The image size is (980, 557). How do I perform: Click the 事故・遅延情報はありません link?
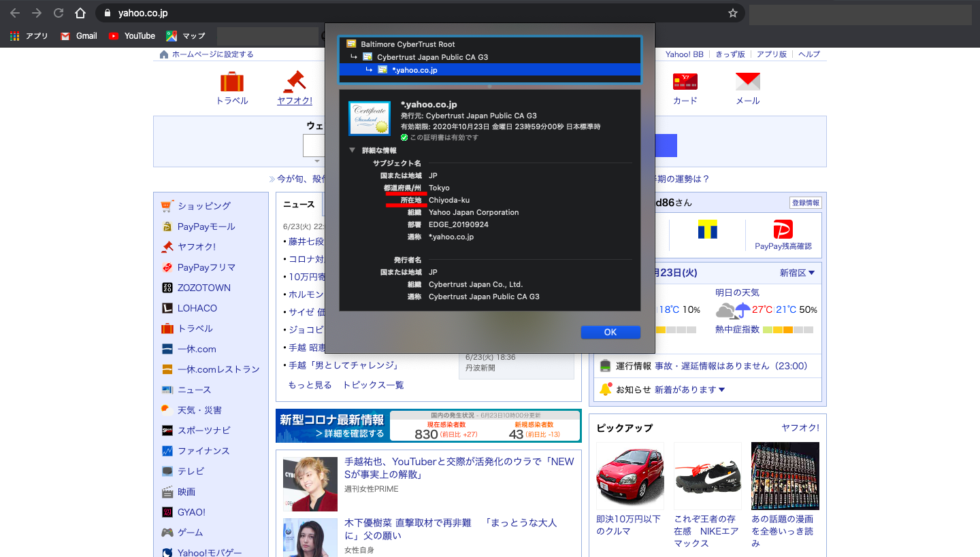point(731,366)
